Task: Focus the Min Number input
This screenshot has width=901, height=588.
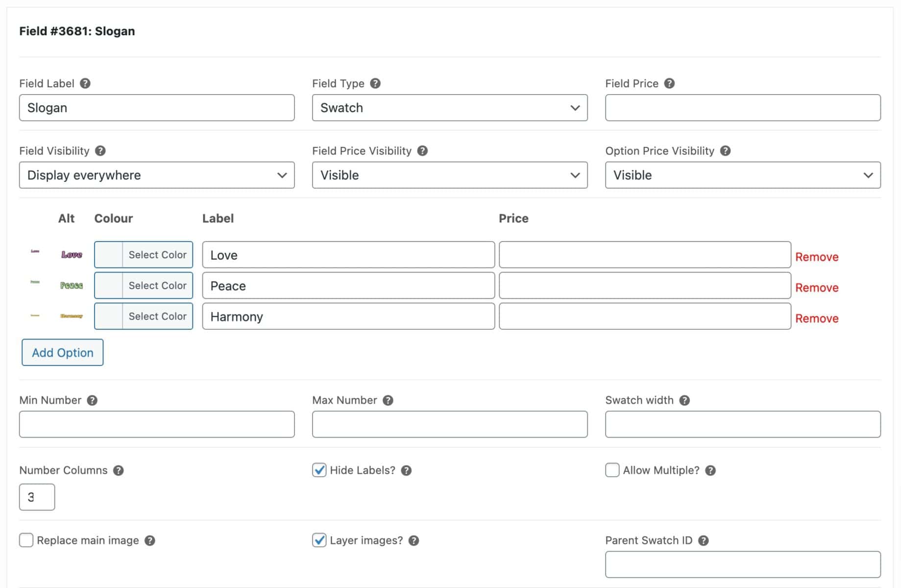Action: tap(157, 424)
